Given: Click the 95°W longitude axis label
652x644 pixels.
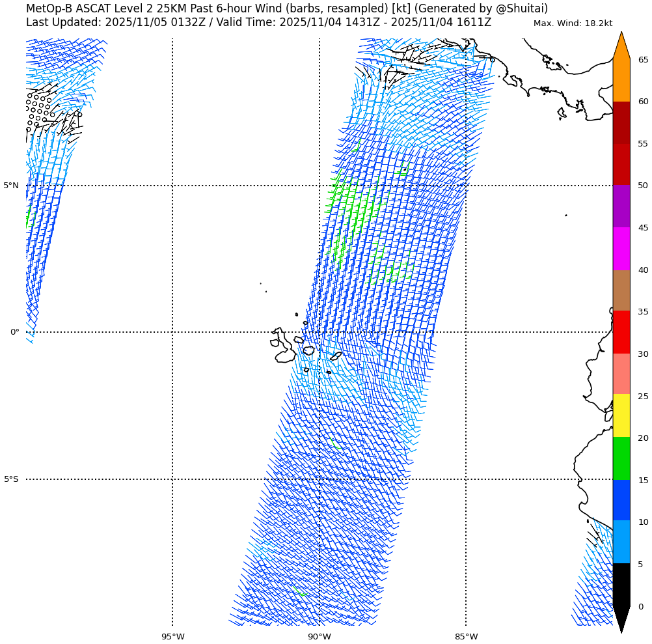Looking at the screenshot, I should point(172,637).
